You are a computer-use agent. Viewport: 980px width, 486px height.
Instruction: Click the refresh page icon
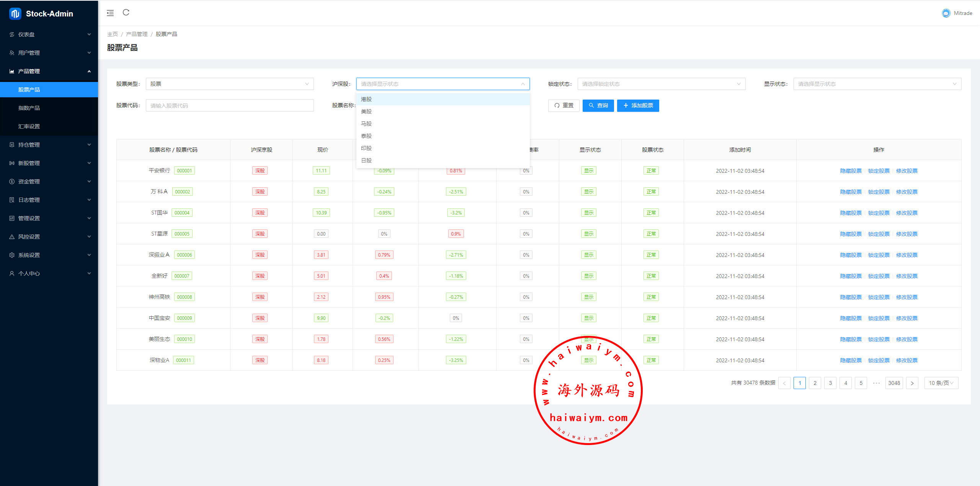(x=126, y=13)
